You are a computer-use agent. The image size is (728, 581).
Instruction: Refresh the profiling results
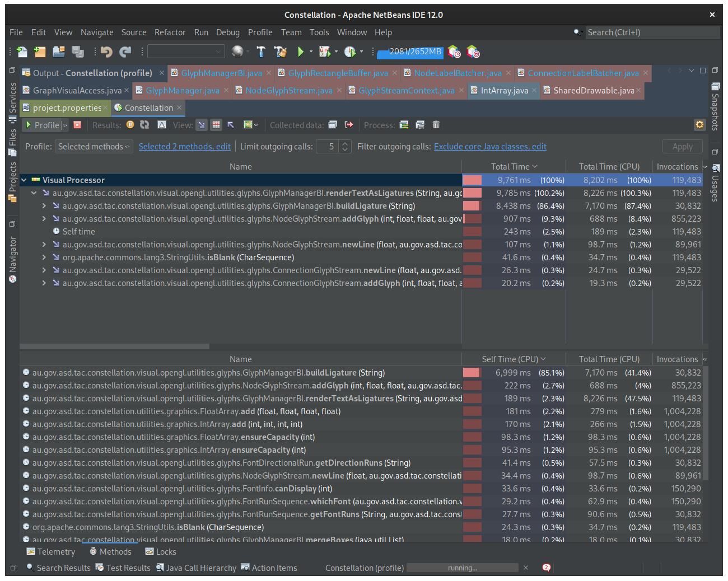[x=144, y=125]
